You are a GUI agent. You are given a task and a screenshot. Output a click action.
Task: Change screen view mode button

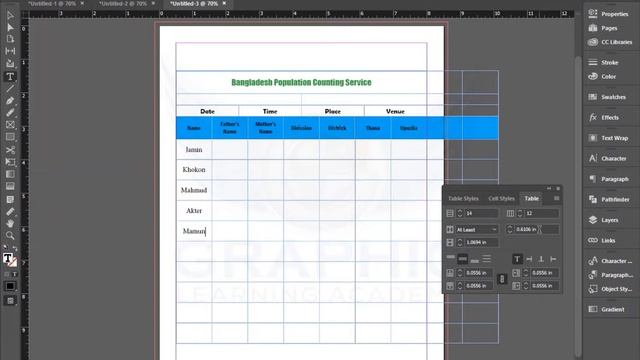click(10, 301)
